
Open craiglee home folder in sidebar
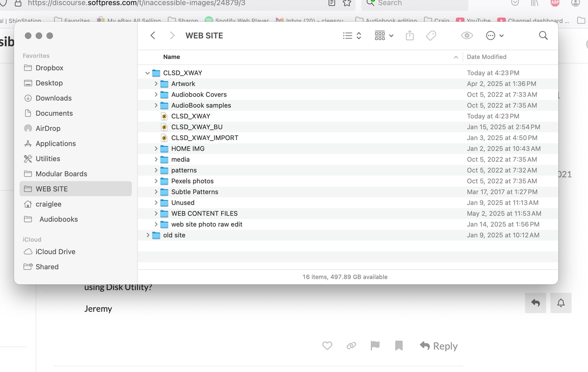(75, 204)
